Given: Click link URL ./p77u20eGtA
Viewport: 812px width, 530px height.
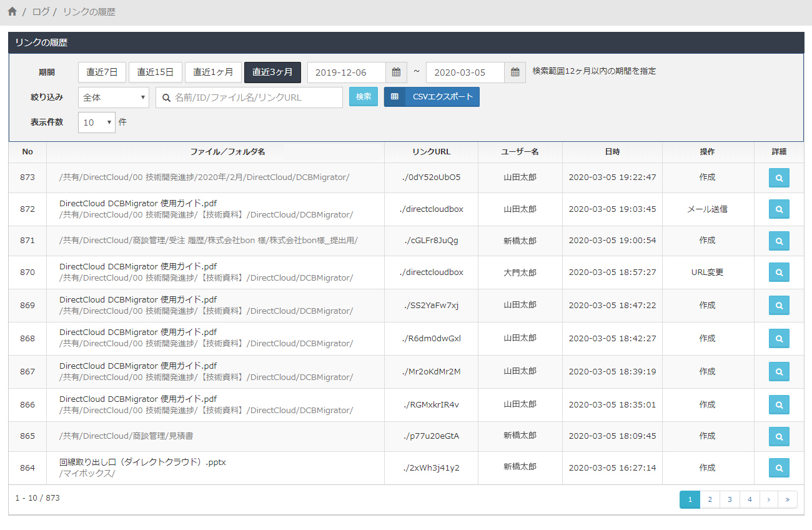Looking at the screenshot, I should 431,436.
